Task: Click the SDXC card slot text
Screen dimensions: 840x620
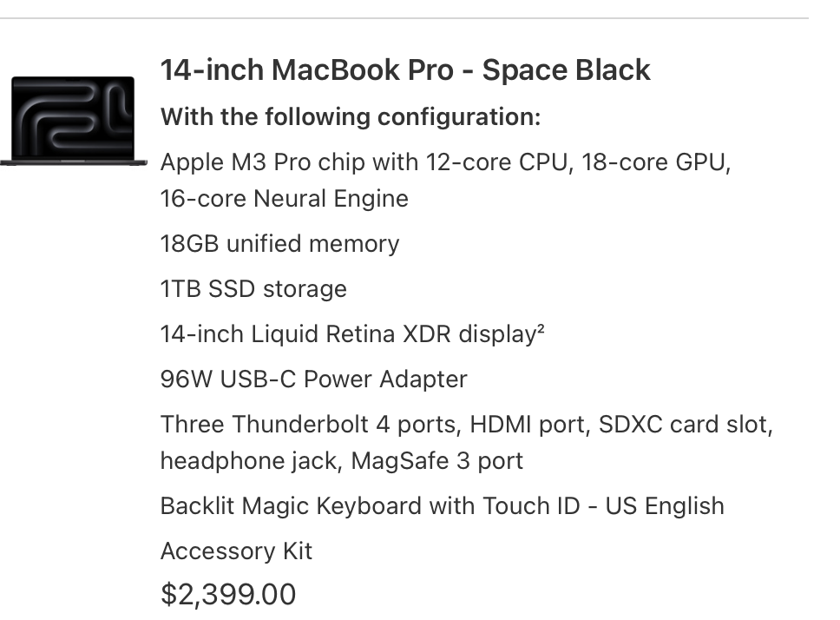Action: point(686,425)
